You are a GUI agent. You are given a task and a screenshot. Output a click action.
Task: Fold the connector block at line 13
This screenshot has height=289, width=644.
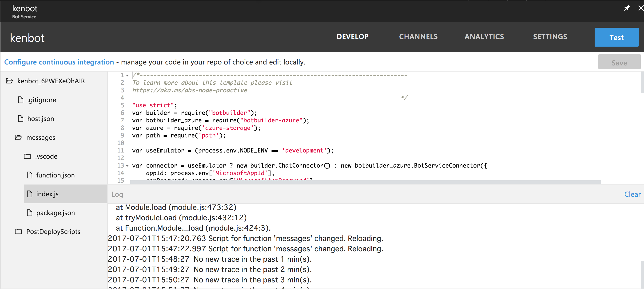pyautogui.click(x=127, y=166)
